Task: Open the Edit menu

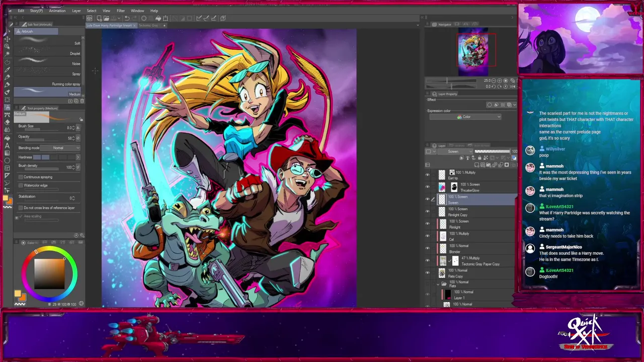Action: (21, 11)
